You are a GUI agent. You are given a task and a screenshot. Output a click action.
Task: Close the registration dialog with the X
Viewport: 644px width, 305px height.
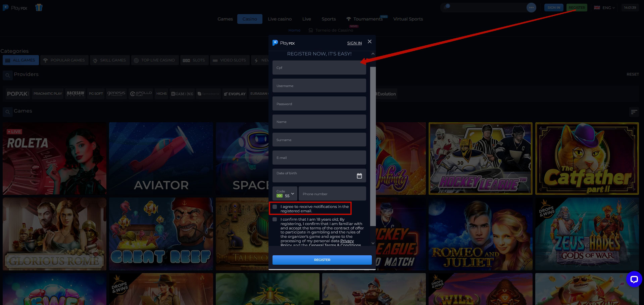coord(369,41)
